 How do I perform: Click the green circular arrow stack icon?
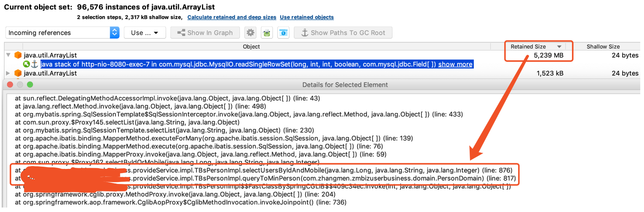[26, 64]
